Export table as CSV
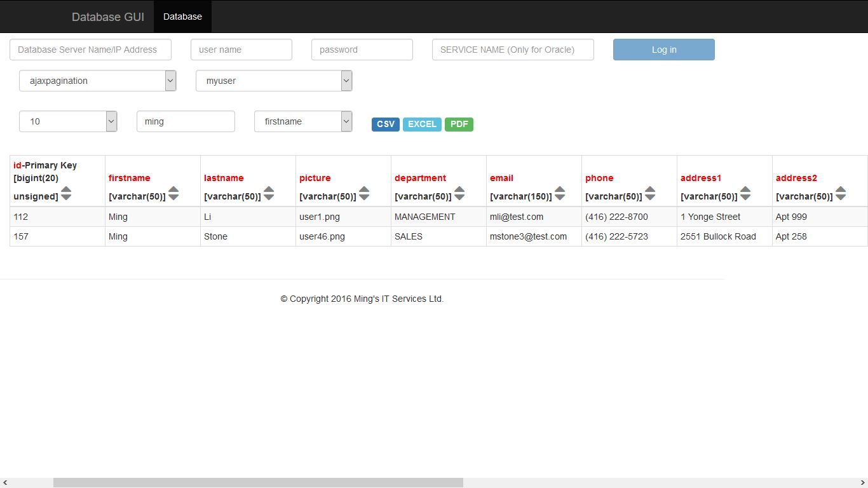Image resolution: width=868 pixels, height=488 pixels. point(386,124)
